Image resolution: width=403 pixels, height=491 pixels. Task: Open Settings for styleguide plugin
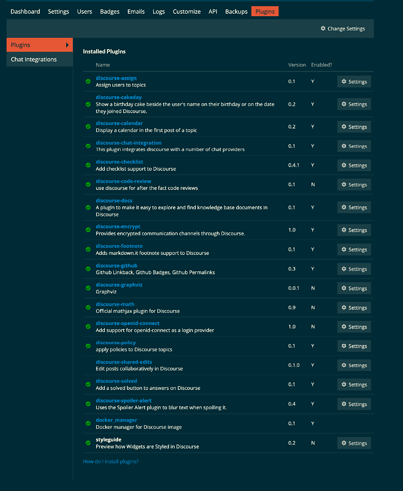pyautogui.click(x=354, y=443)
